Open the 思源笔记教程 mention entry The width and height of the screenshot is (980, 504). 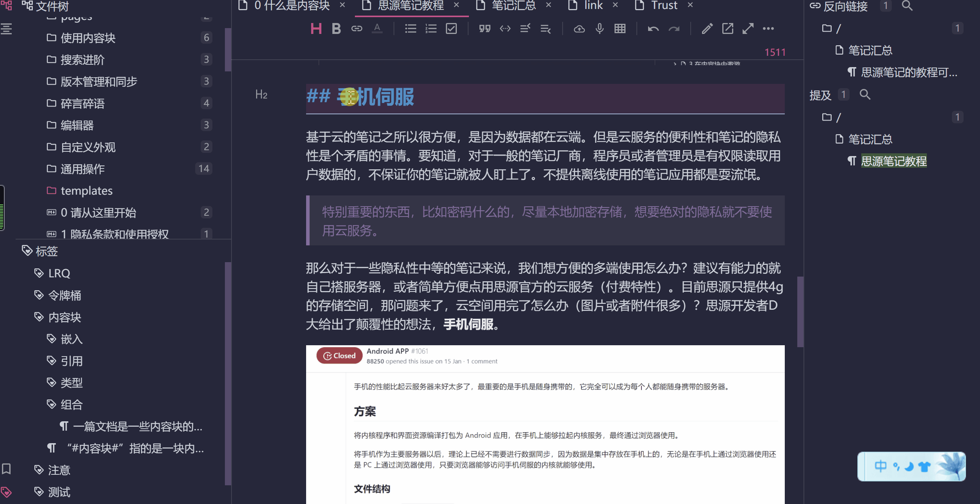tap(893, 161)
